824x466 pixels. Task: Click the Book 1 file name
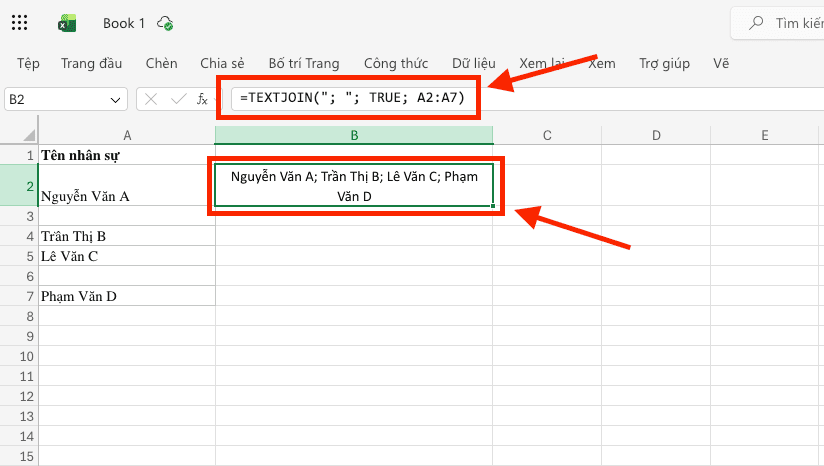[x=123, y=23]
